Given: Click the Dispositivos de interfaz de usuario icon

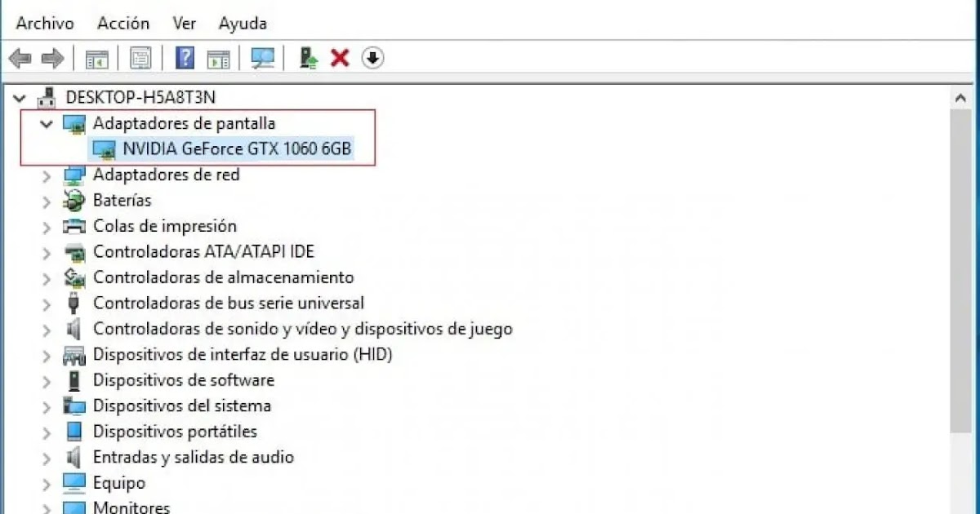Looking at the screenshot, I should pos(74,355).
